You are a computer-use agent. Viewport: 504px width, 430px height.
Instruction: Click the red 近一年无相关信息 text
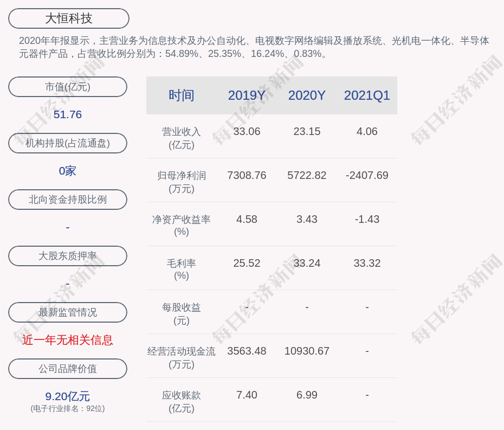tap(68, 340)
